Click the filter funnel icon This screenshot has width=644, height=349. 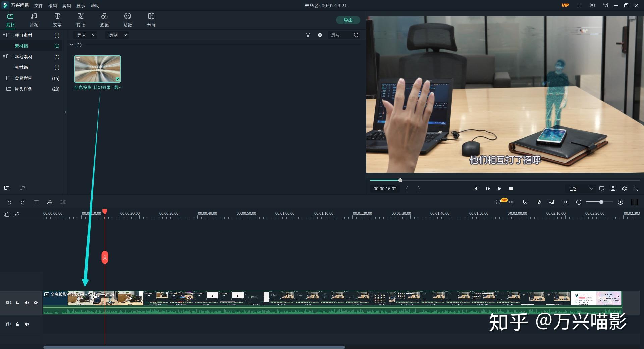click(x=308, y=35)
